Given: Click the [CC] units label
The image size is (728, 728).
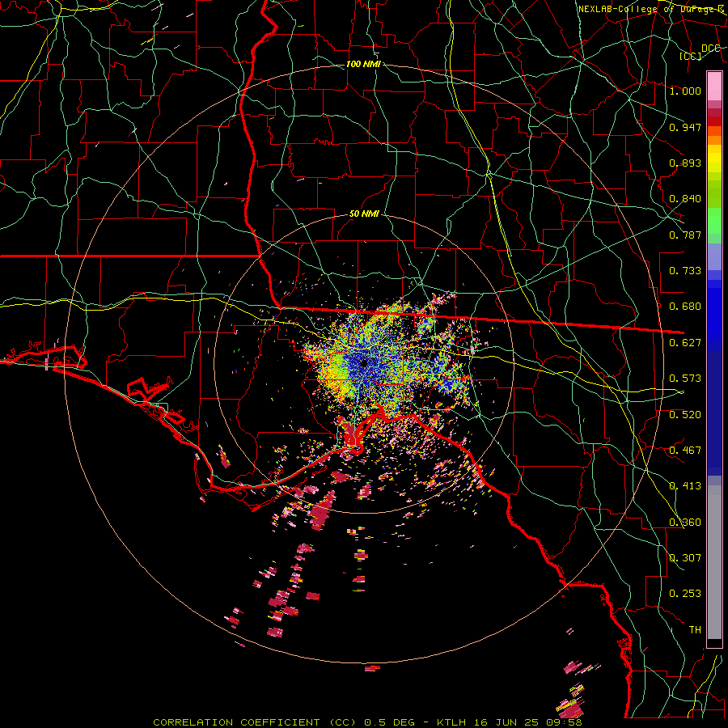Looking at the screenshot, I should (x=691, y=56).
